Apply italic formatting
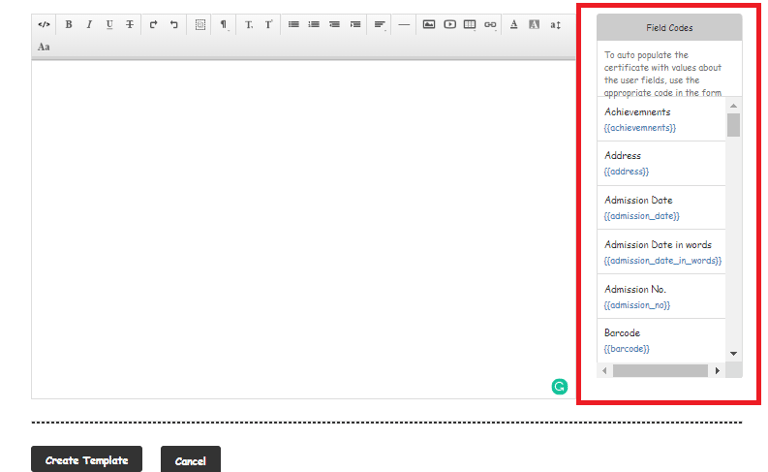Viewport: 768px width, 472px height. click(x=89, y=24)
